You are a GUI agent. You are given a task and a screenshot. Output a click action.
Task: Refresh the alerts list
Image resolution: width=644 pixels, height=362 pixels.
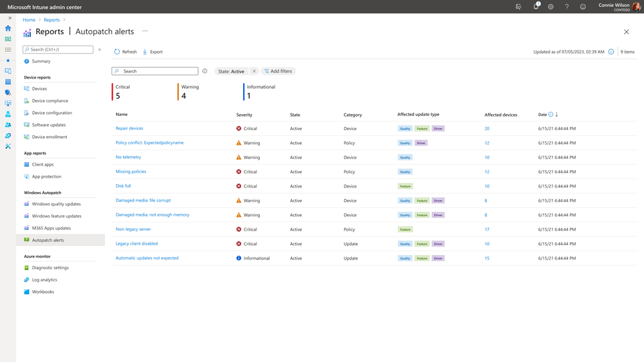point(125,52)
